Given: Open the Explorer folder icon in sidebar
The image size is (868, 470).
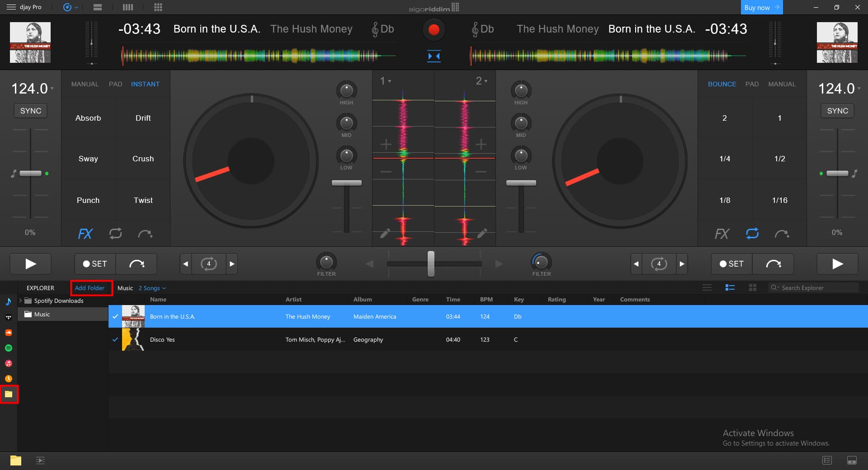Looking at the screenshot, I should coord(9,394).
